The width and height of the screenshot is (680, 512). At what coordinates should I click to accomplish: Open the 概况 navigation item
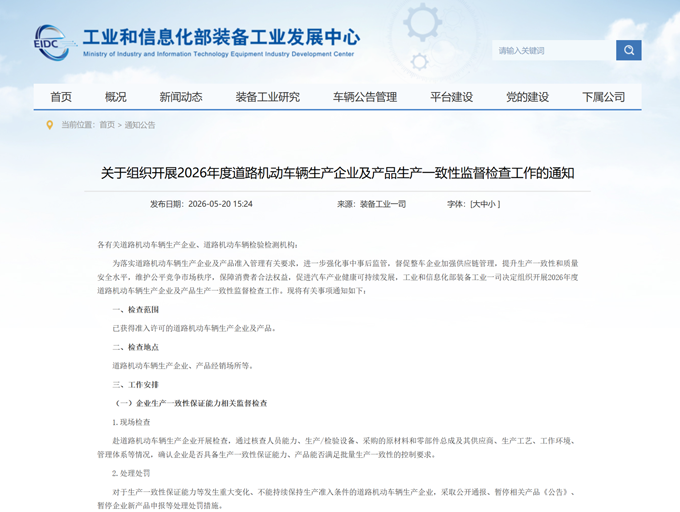(x=116, y=97)
